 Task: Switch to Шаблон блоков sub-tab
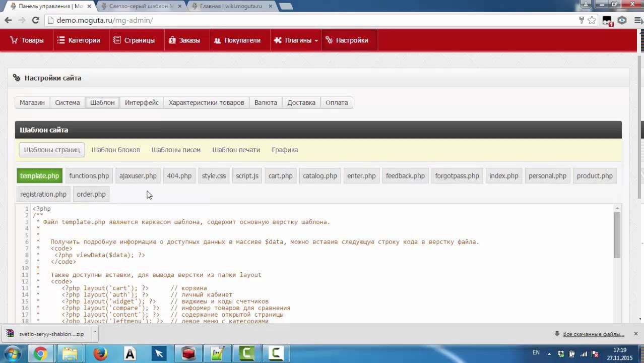[116, 150]
